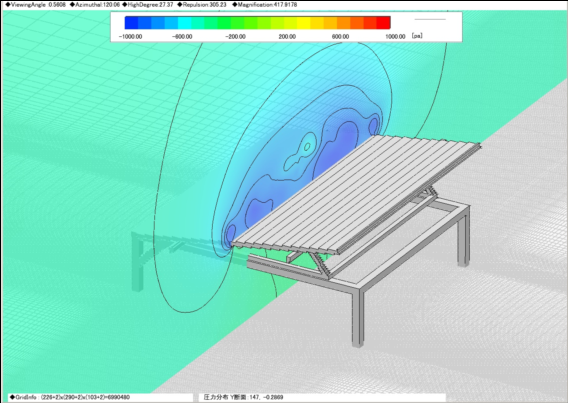Click the [pa] unit label in legend
This screenshot has height=403, width=568.
pos(417,36)
